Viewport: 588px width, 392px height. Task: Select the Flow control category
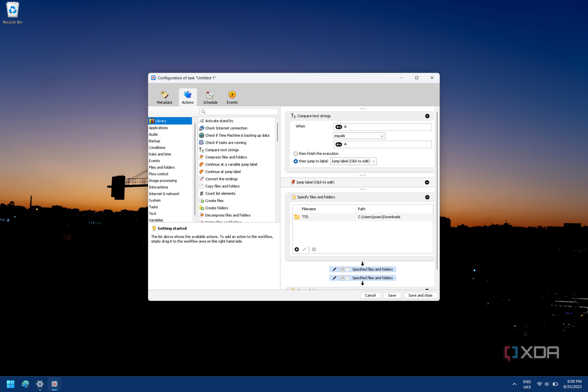(158, 174)
